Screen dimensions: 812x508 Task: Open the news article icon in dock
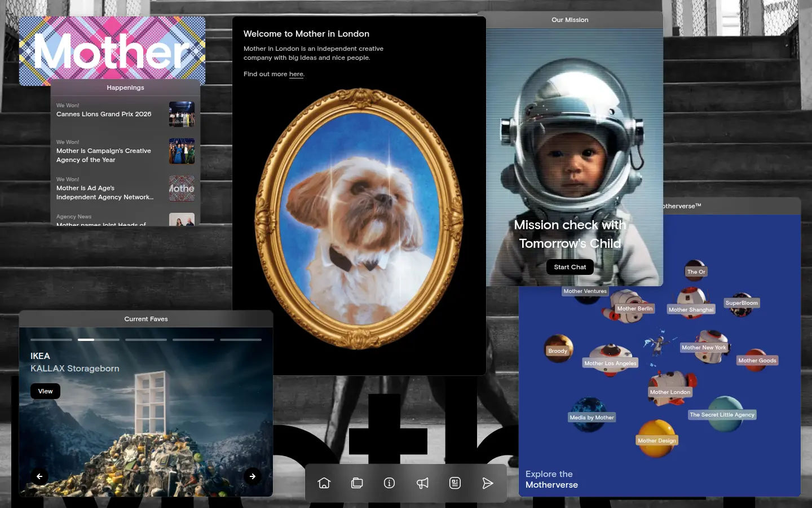(455, 483)
